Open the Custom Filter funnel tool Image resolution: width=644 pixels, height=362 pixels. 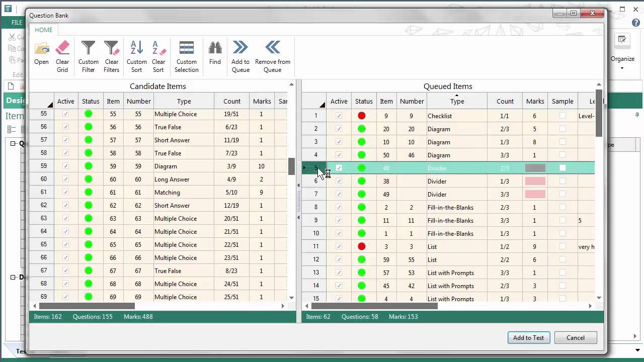pos(88,48)
